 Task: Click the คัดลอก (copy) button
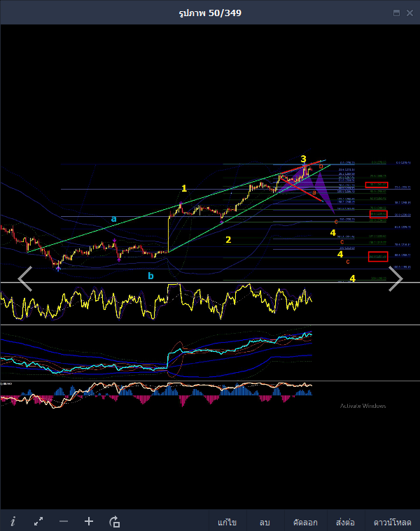click(305, 522)
